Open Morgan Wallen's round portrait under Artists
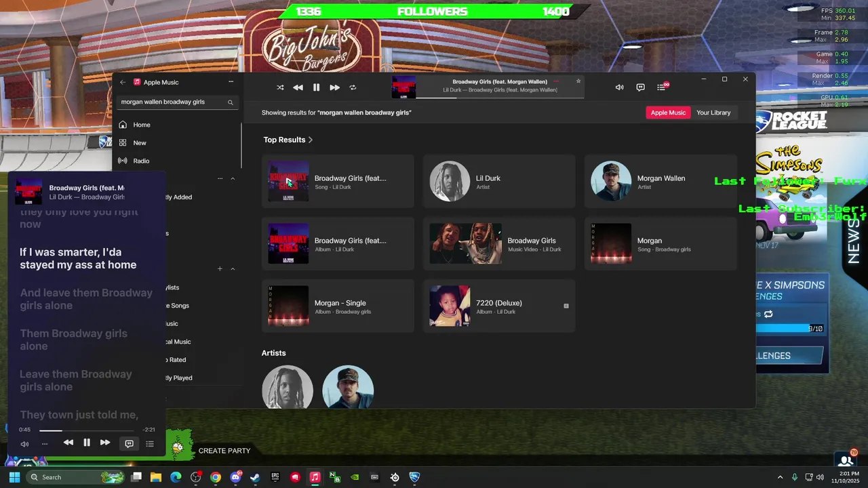868x488 pixels. pyautogui.click(x=348, y=388)
